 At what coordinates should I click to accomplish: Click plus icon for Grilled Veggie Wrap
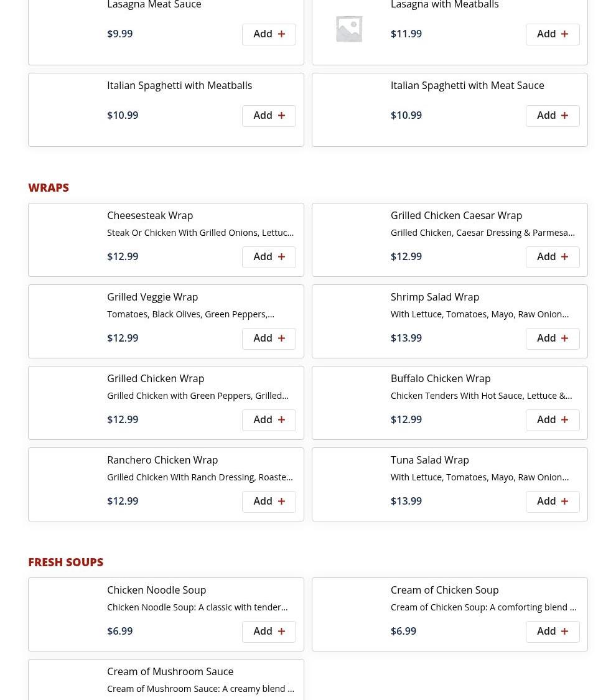click(x=281, y=338)
